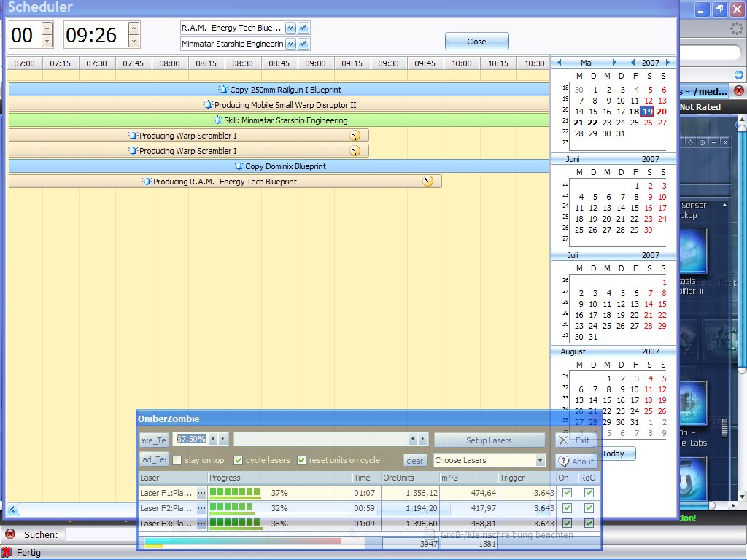Expand the Choose Lasers dropdown
The width and height of the screenshot is (747, 560).
540,460
